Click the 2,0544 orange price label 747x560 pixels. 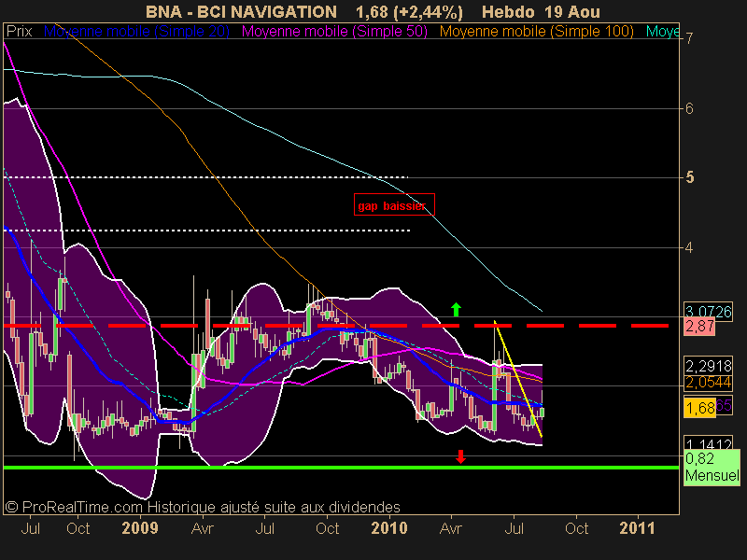[x=708, y=382]
